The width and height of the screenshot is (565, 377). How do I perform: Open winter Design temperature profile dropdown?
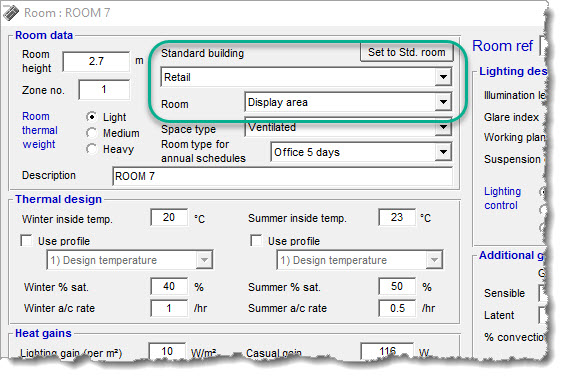[204, 260]
